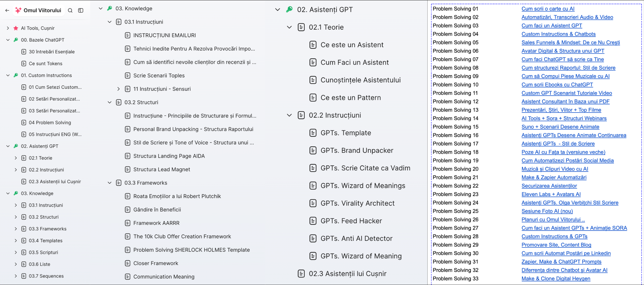
Task: Collapse the 02.1 Teorie large section
Action: pos(289,27)
